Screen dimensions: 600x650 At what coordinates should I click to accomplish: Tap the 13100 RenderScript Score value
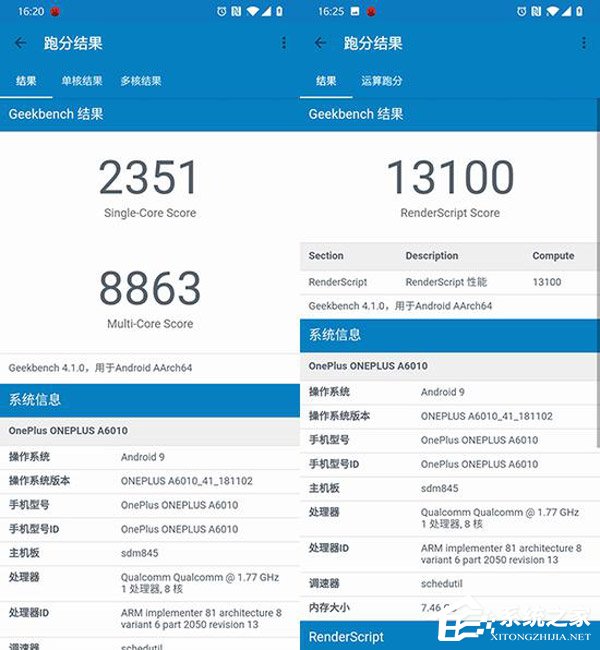point(450,177)
